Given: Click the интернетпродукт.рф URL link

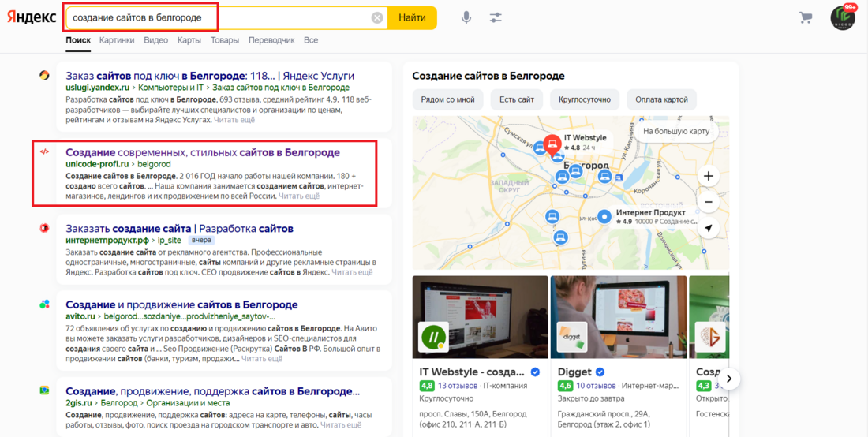Looking at the screenshot, I should coord(107,240).
